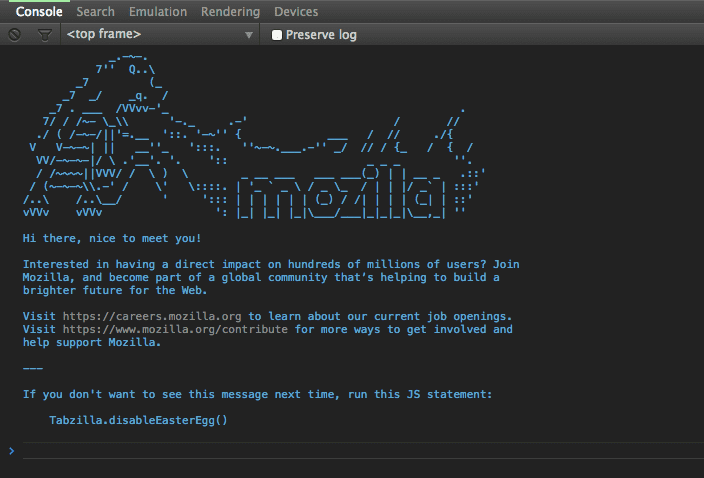Screen dimensions: 704x478
Task: Switch to the Console tab
Action: (x=39, y=12)
